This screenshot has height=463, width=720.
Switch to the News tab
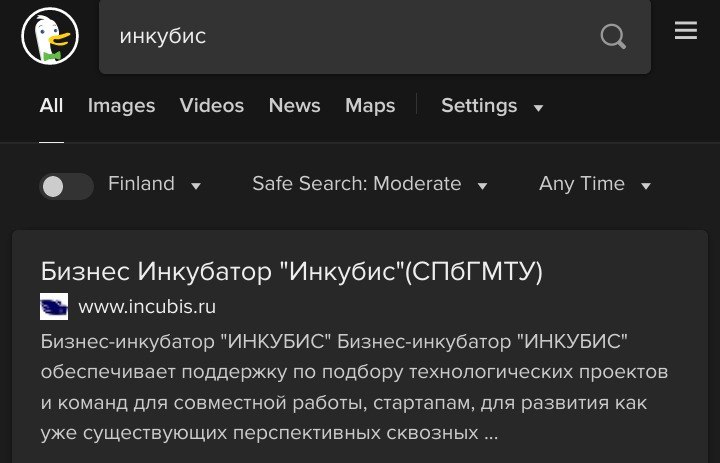tap(294, 106)
